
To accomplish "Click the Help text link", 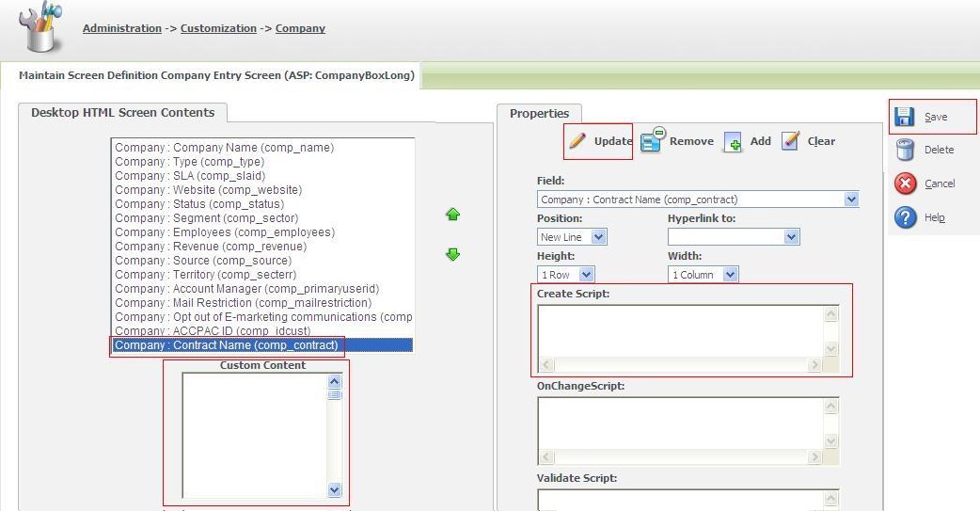I will pos(934,217).
